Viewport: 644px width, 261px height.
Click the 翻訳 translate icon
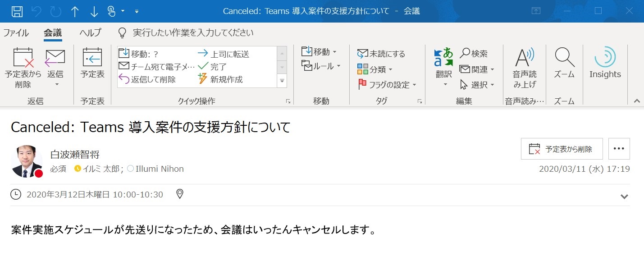(443, 57)
